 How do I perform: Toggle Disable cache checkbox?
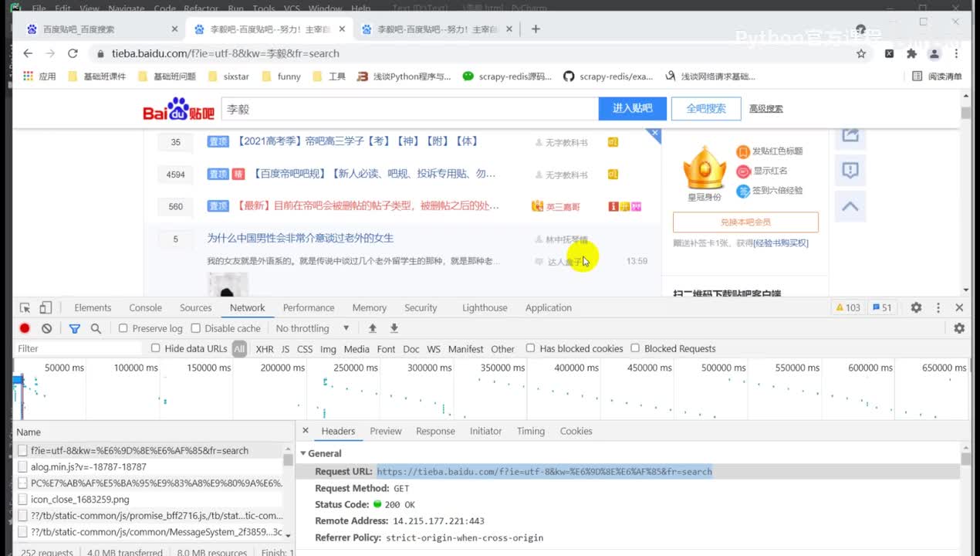[195, 328]
